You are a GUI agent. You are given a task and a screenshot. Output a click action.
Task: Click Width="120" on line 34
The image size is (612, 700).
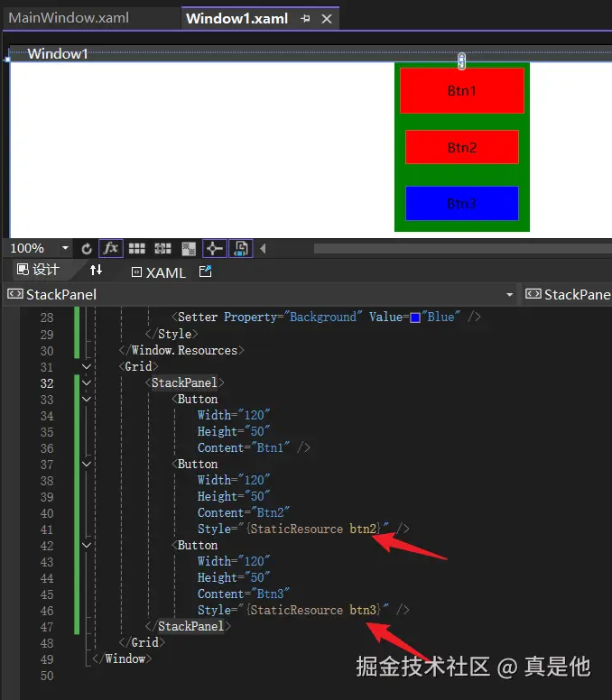click(x=234, y=415)
